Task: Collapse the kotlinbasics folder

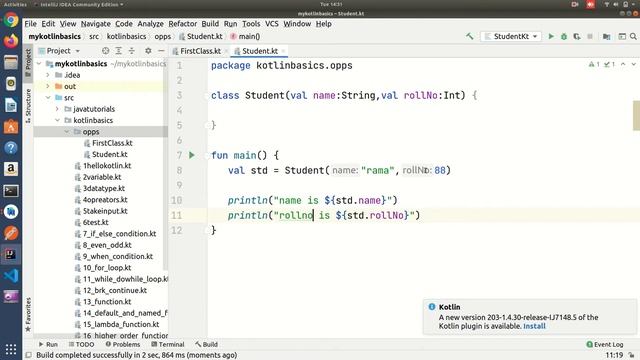Action: 58,120
